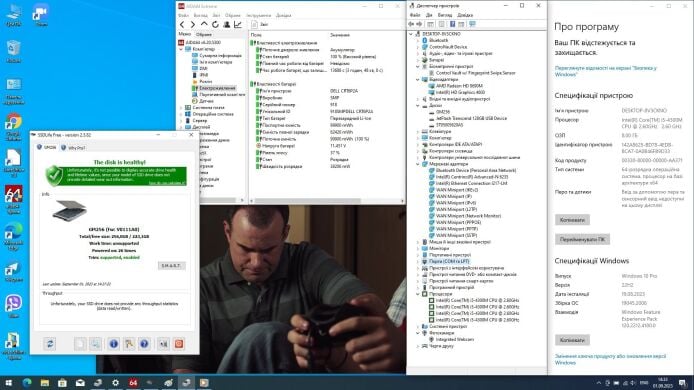The height and width of the screenshot is (390, 694).
Task: Open Settings gear on taskbar
Action: 115,382
